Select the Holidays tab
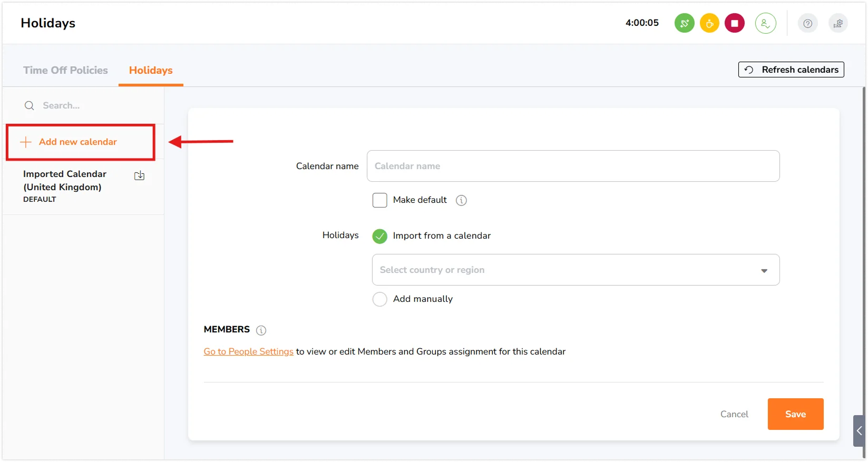The image size is (868, 462). [x=151, y=70]
